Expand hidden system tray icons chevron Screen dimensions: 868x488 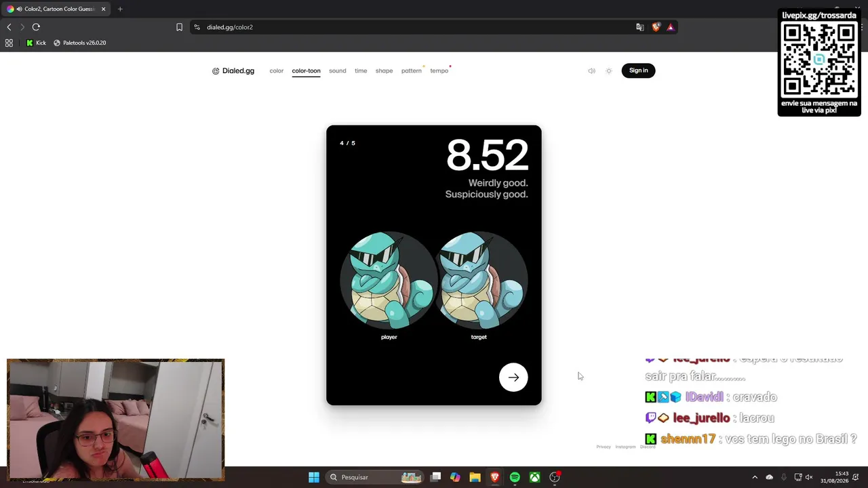pyautogui.click(x=755, y=477)
